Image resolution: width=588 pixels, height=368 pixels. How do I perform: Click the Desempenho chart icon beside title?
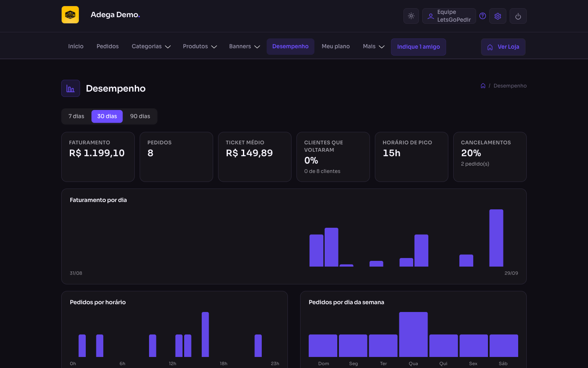pyautogui.click(x=71, y=88)
